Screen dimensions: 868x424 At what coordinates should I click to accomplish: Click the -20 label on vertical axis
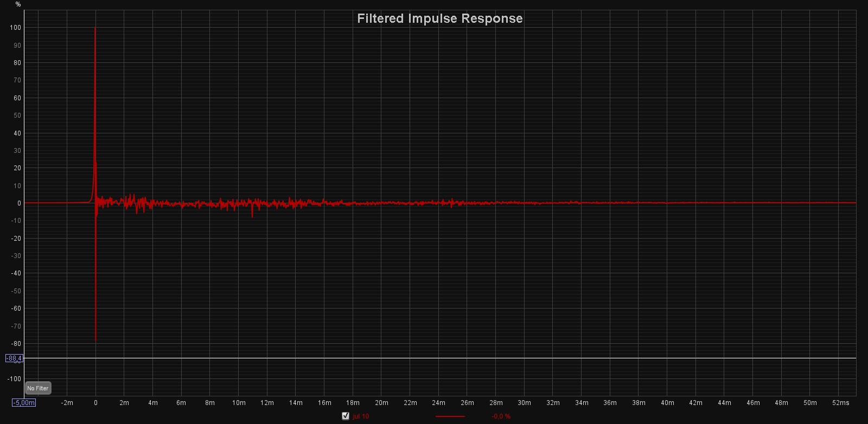click(16, 239)
